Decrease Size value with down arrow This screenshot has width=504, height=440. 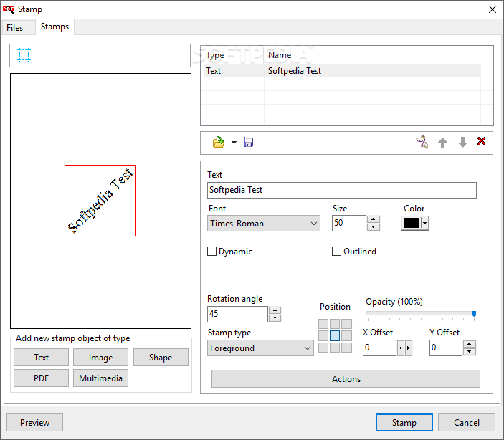(x=374, y=227)
